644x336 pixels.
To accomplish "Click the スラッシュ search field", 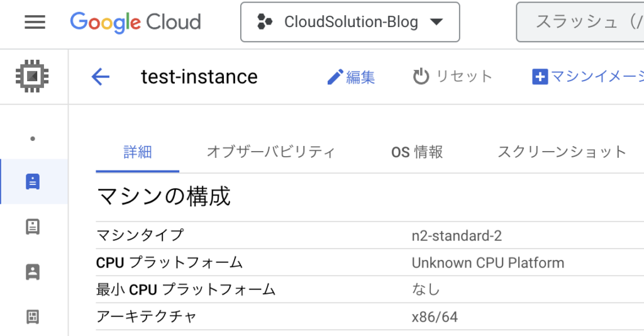I will pyautogui.click(x=580, y=22).
